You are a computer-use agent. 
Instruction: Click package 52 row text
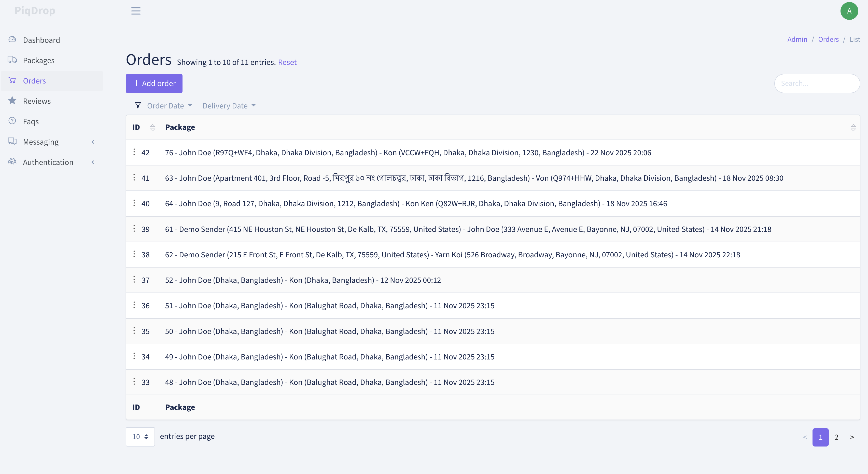coord(303,280)
